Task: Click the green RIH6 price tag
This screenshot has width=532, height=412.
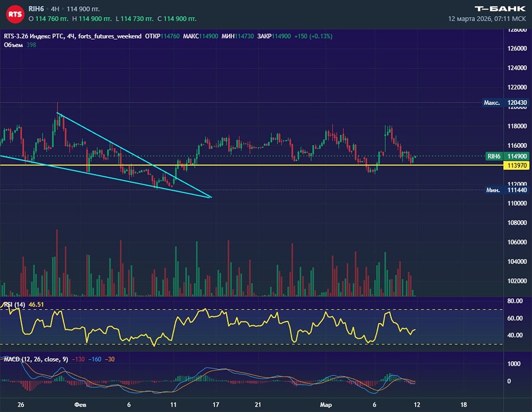Action: tap(494, 156)
